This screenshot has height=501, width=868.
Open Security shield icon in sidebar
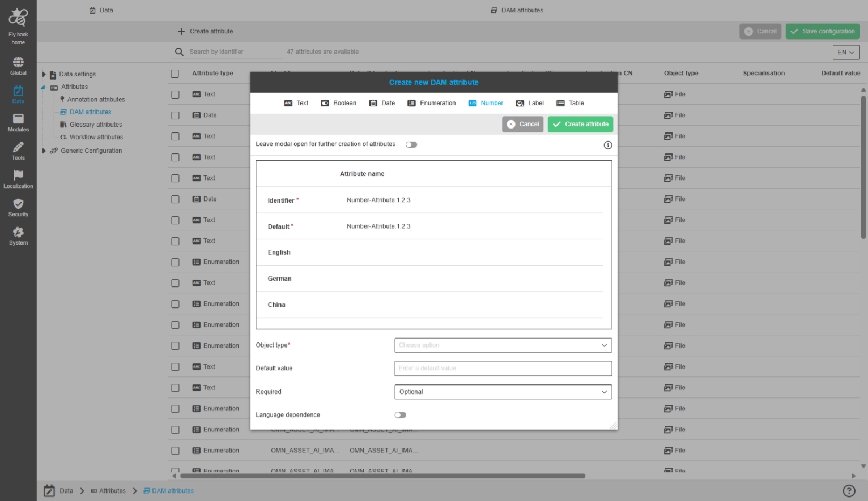[x=18, y=207]
